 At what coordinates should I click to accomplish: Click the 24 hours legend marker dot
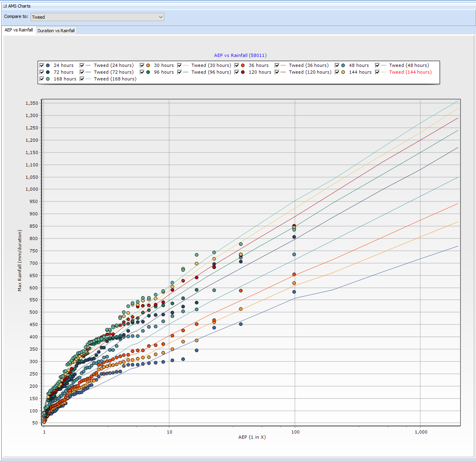(x=48, y=65)
